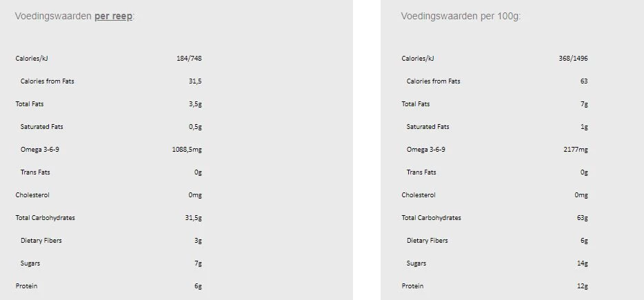Click the underlined "per reep" heading text
The width and height of the screenshot is (644, 300).
(x=114, y=16)
